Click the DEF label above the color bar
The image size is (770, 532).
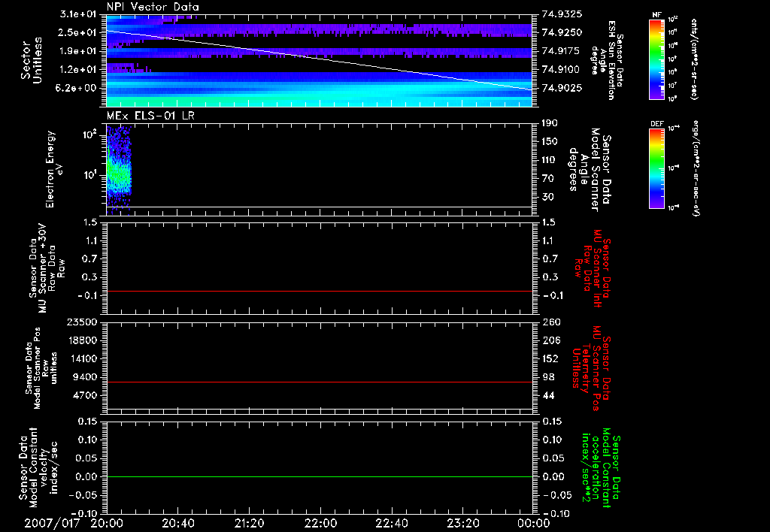[x=656, y=124]
